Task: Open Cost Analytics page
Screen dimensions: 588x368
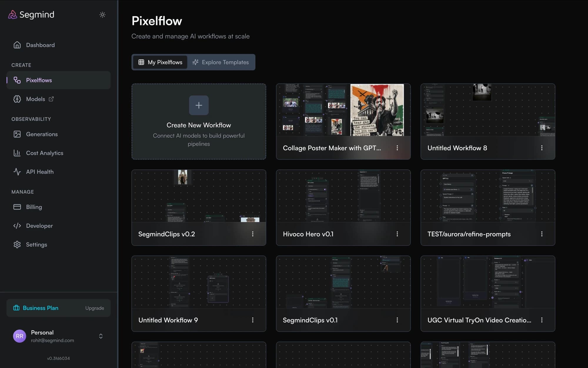Action: pyautogui.click(x=59, y=153)
